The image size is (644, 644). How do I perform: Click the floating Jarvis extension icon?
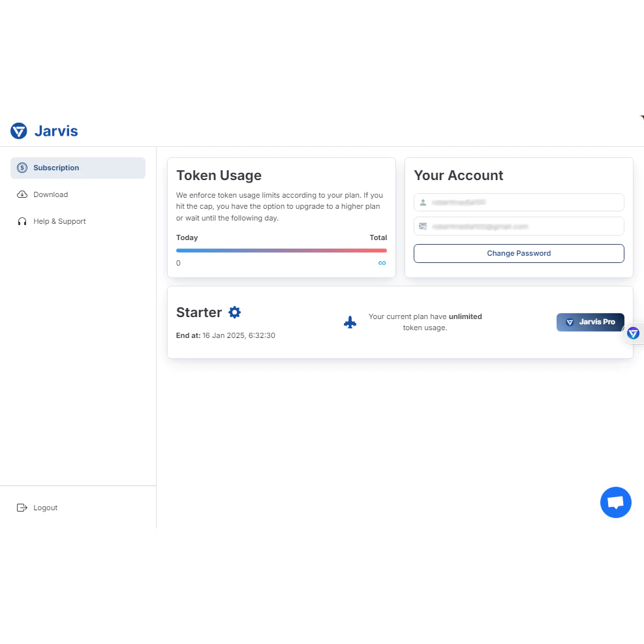(633, 333)
